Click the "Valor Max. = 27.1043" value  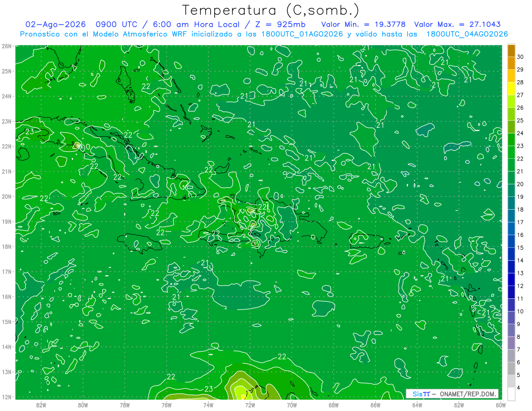click(457, 24)
